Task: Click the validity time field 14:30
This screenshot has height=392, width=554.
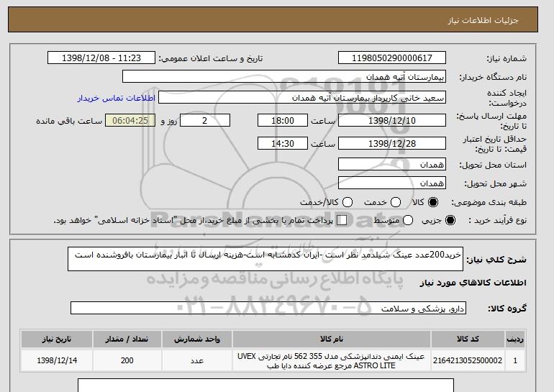Action: click(283, 143)
